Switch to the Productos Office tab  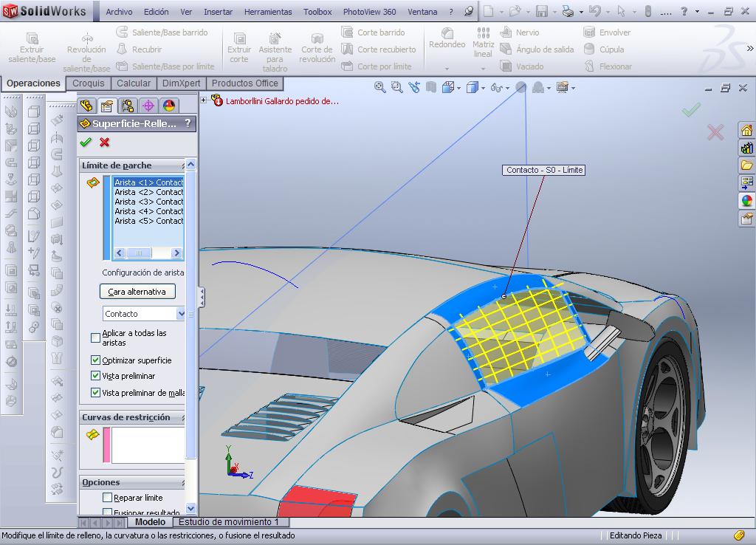(x=245, y=83)
